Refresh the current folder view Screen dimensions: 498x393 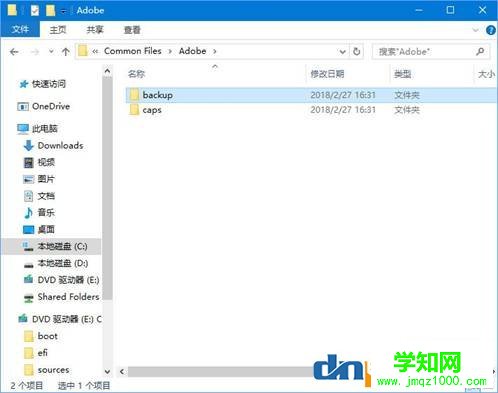[357, 52]
